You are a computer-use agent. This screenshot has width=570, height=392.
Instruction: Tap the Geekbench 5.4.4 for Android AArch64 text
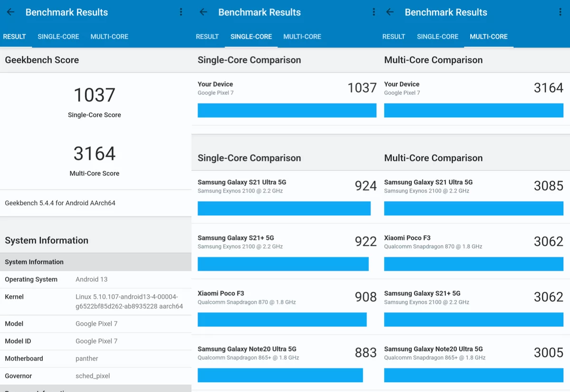pos(60,203)
